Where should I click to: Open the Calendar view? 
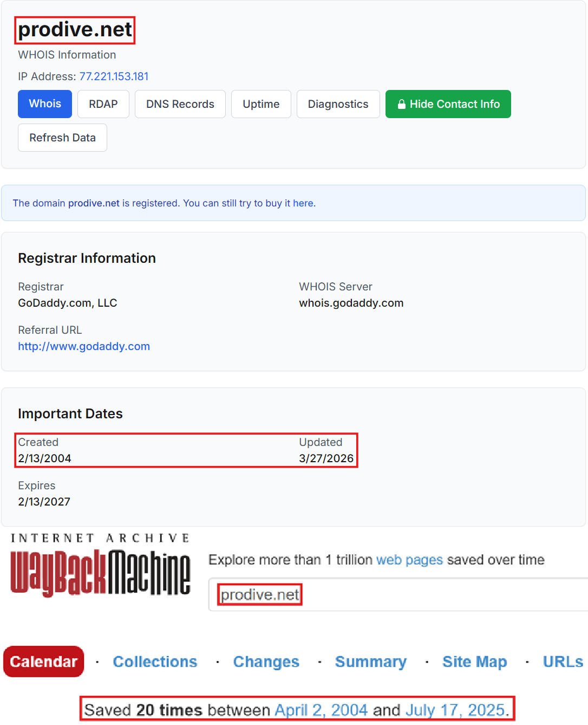click(43, 662)
